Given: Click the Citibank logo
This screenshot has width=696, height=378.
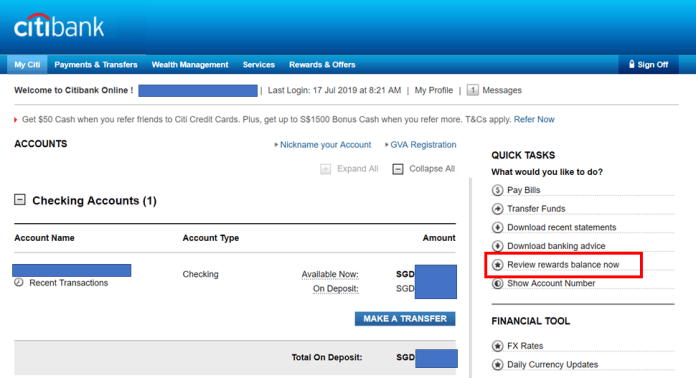Looking at the screenshot, I should click(59, 26).
